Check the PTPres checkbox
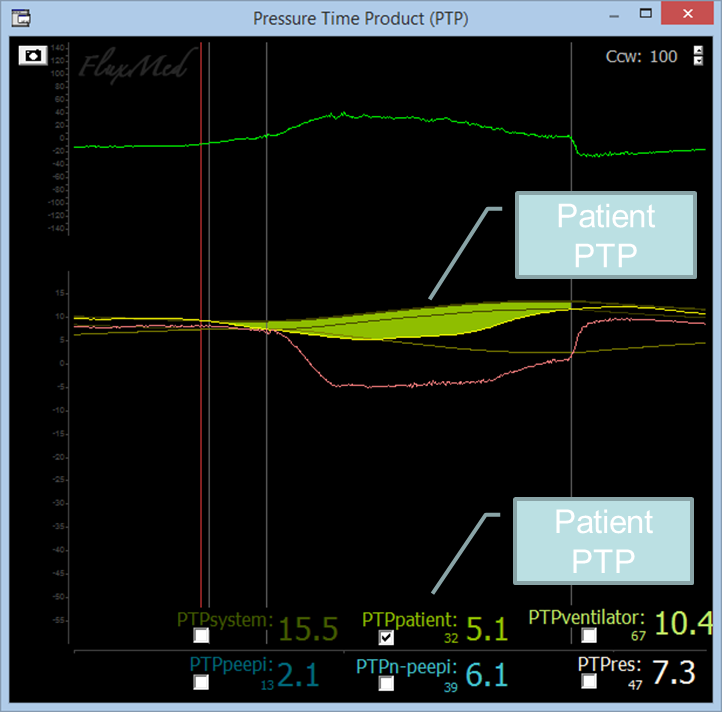This screenshot has width=722, height=712. coord(589,681)
